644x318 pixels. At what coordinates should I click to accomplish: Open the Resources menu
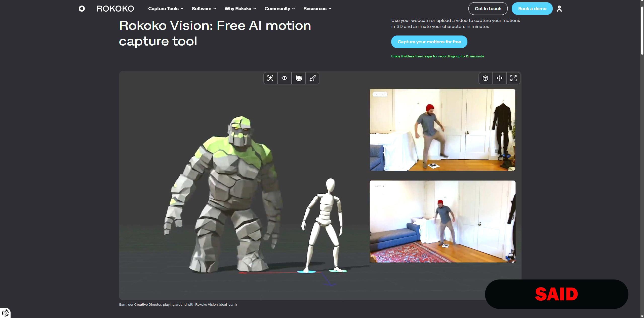[317, 9]
